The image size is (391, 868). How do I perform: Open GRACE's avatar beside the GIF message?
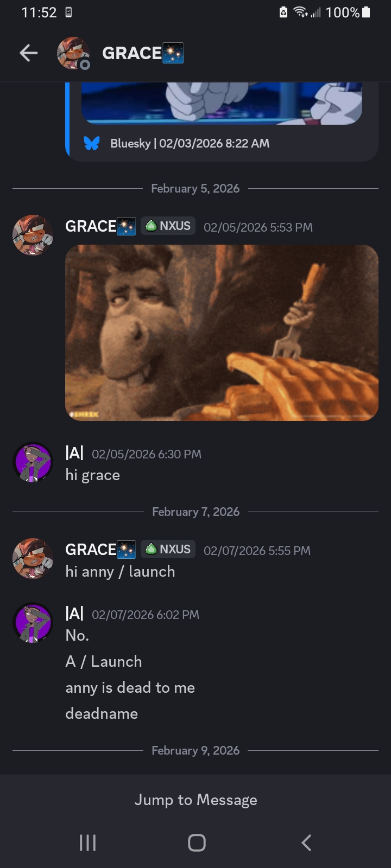(33, 235)
